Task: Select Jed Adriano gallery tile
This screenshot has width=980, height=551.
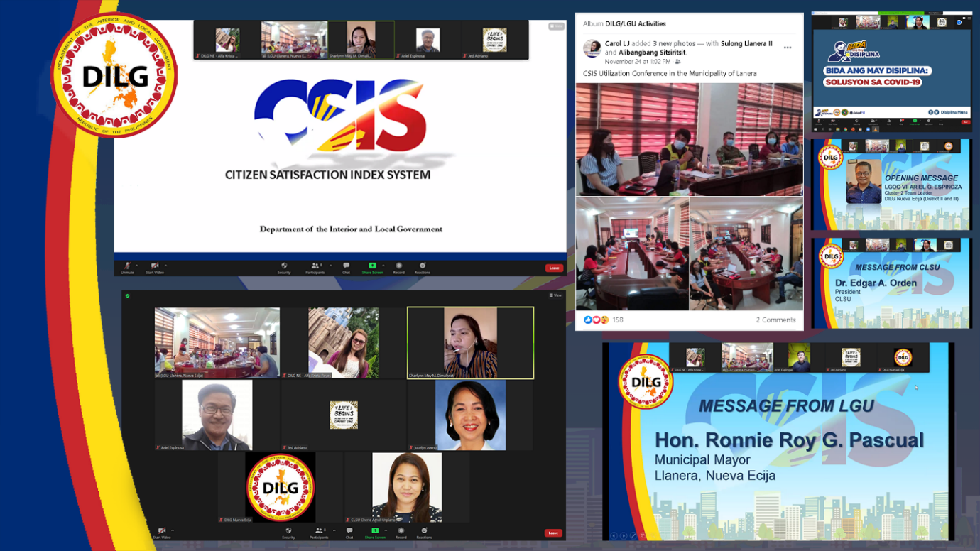Action: pos(344,415)
